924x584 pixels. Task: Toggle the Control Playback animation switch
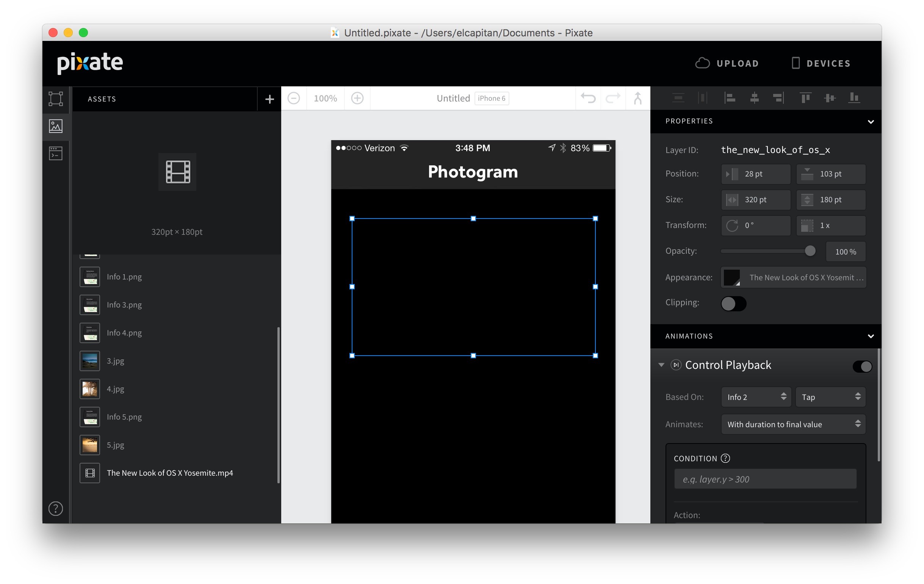tap(862, 366)
